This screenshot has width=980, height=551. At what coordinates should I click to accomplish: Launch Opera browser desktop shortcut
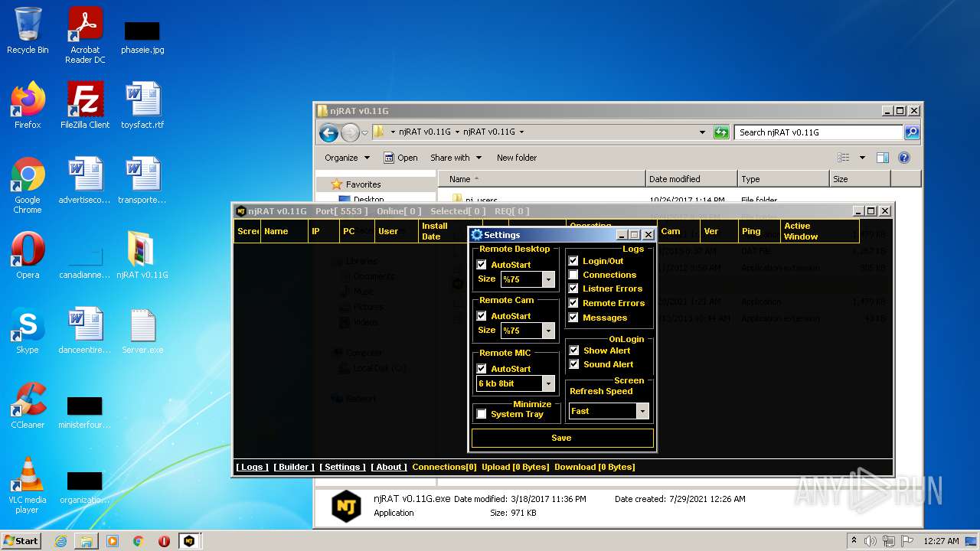28,256
